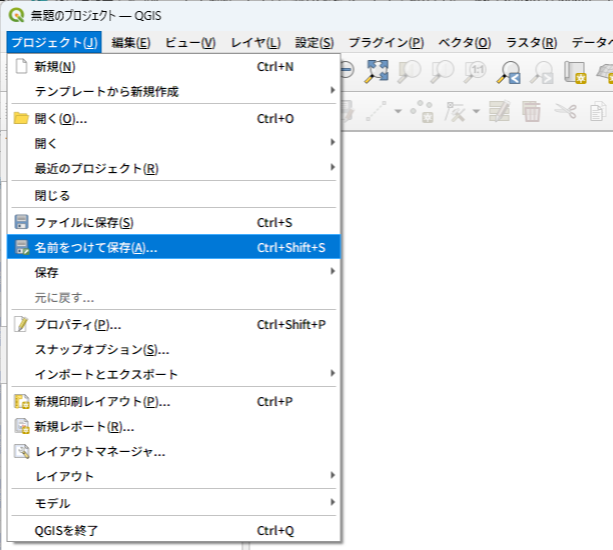
Task: Open the dropdown arrow beside the line digitizing tool
Action: (398, 111)
